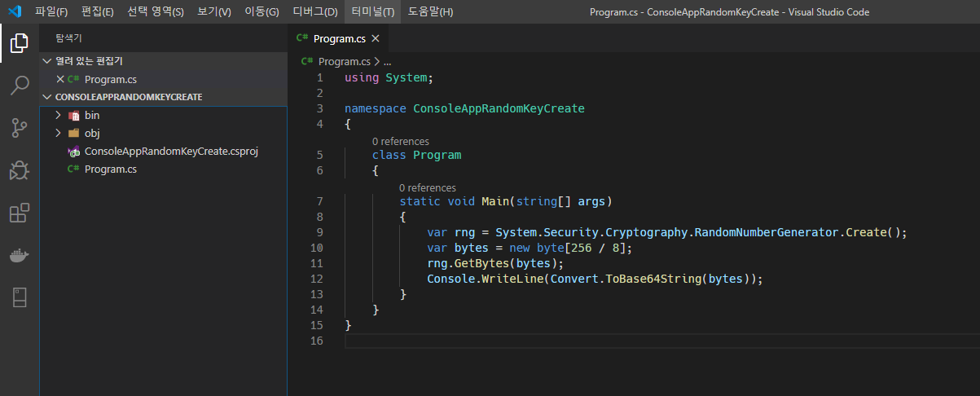Open the 편집(E) menu
Image resolution: width=980 pixels, height=396 pixels.
tap(97, 12)
